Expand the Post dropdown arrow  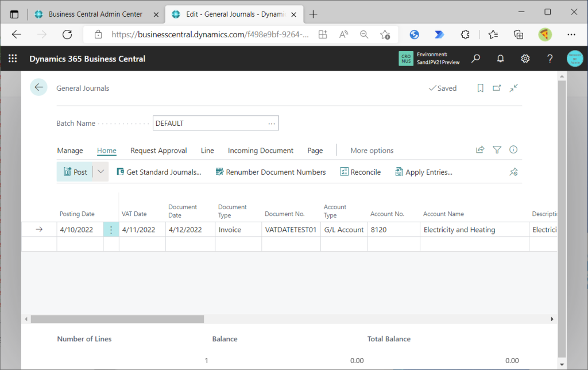(x=100, y=172)
